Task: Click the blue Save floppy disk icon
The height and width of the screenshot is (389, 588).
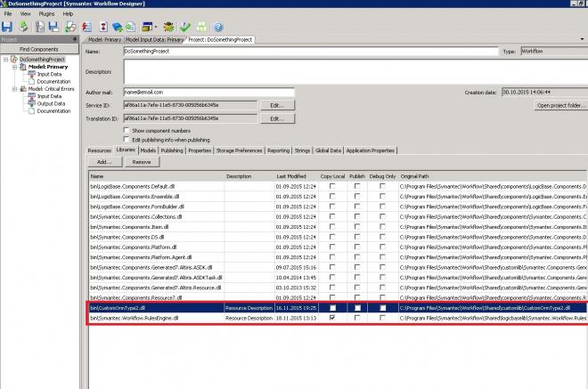Action: (7, 27)
